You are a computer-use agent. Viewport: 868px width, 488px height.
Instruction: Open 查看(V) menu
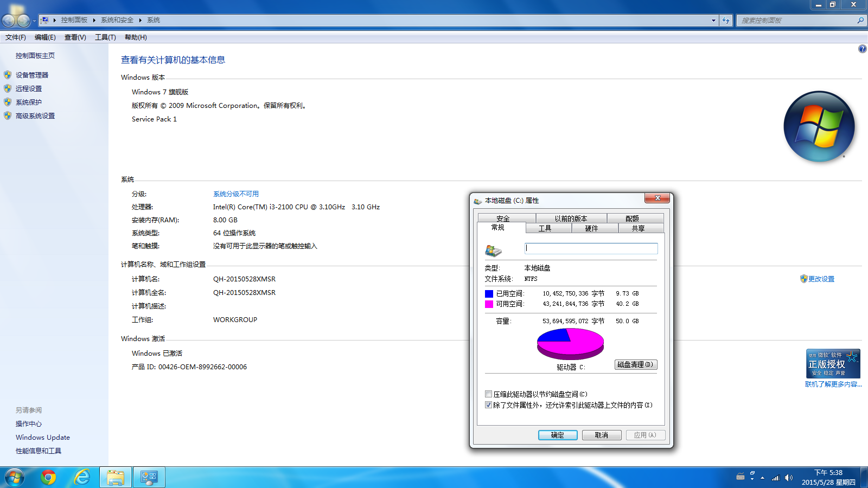[x=75, y=37]
